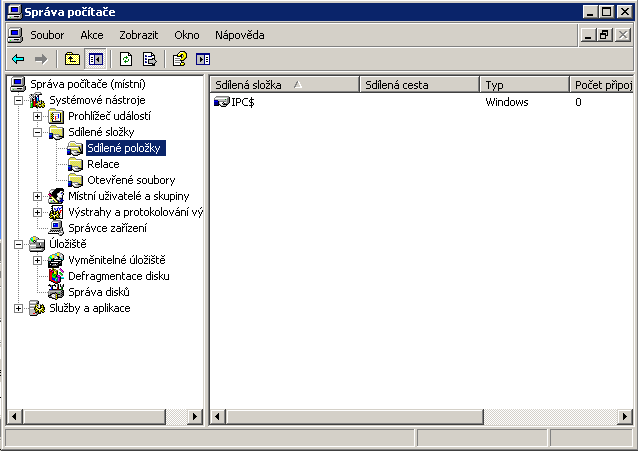Click list pane scroll left arrow
The width and height of the screenshot is (638, 451).
(x=218, y=417)
